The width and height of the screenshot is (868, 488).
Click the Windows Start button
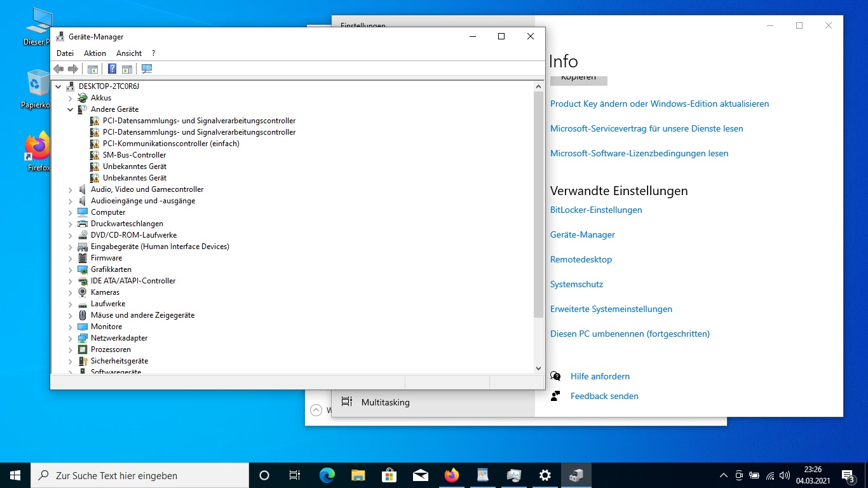coord(15,475)
